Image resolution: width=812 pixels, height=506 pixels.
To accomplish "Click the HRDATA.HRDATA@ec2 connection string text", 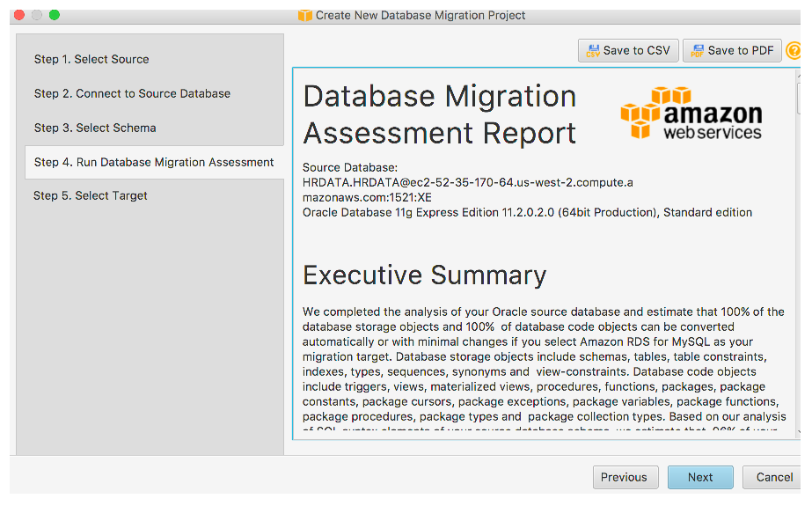I will [468, 190].
